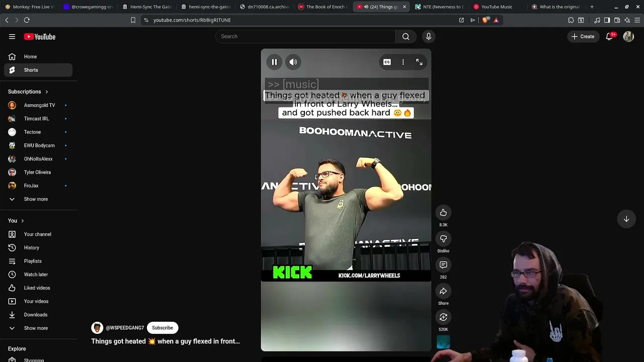
Task: Open site settings icon beside the URL
Action: point(146,20)
